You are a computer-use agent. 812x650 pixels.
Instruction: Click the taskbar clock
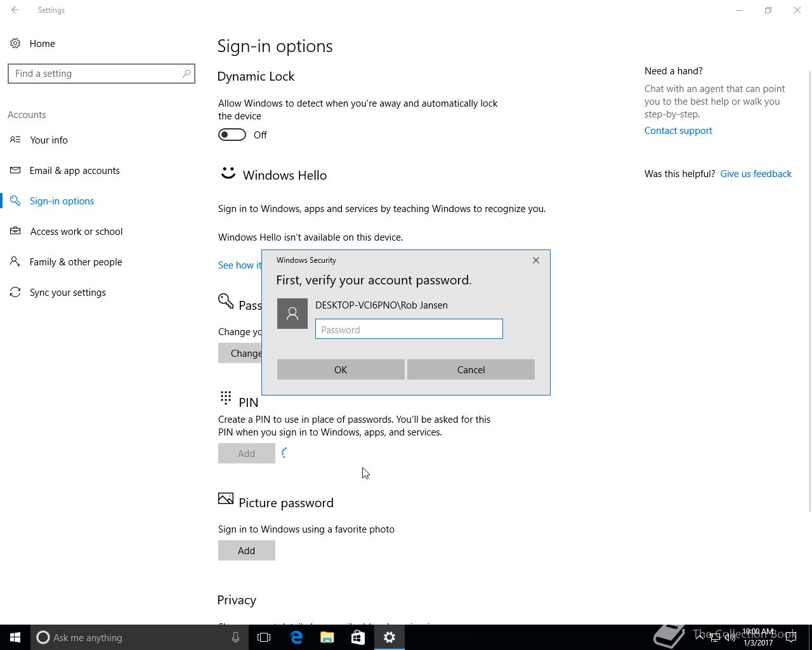[758, 637]
